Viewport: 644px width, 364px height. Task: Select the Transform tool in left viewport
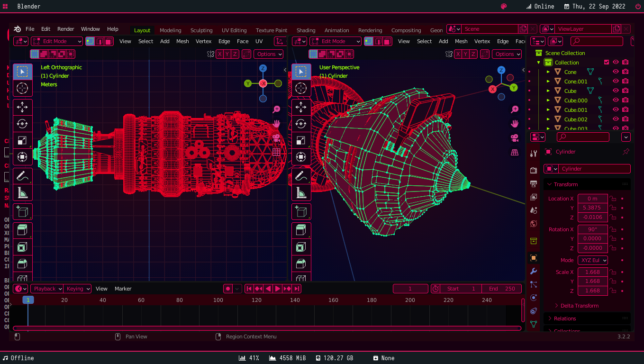point(22,157)
